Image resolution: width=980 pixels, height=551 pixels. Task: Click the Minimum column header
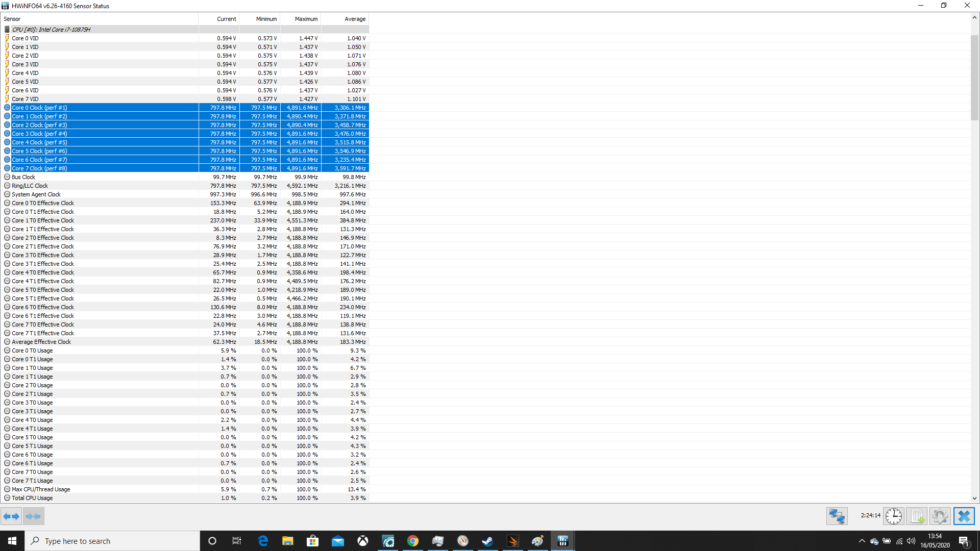pos(260,19)
